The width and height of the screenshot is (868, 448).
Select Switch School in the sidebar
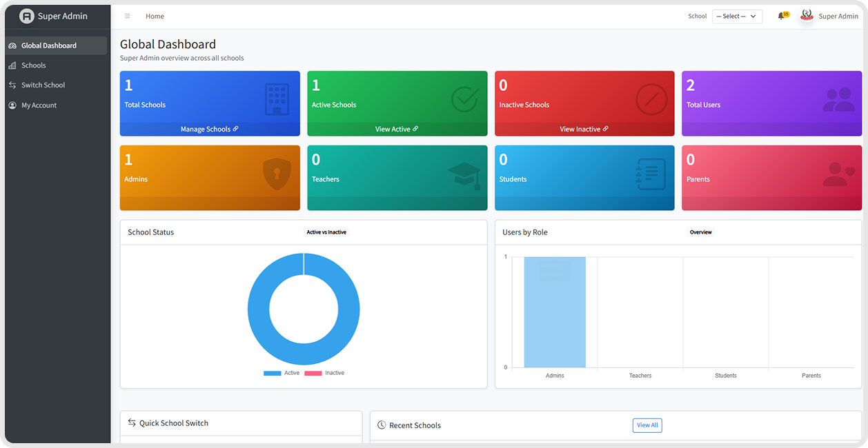tap(43, 85)
